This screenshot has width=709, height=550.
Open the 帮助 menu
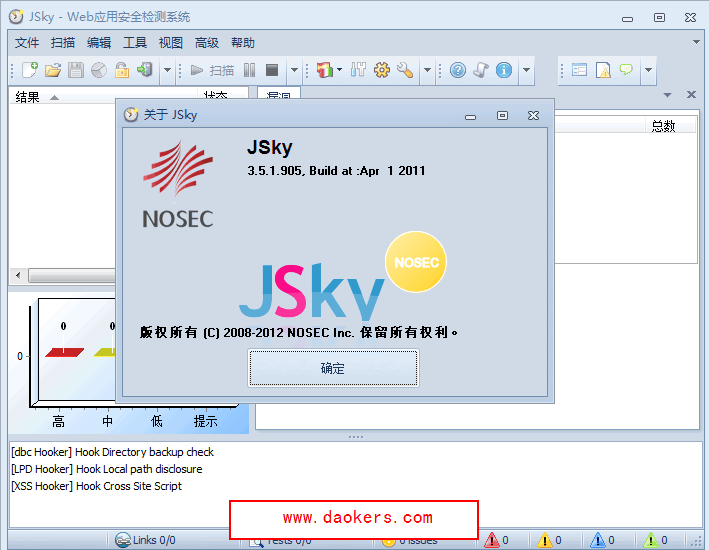point(243,43)
